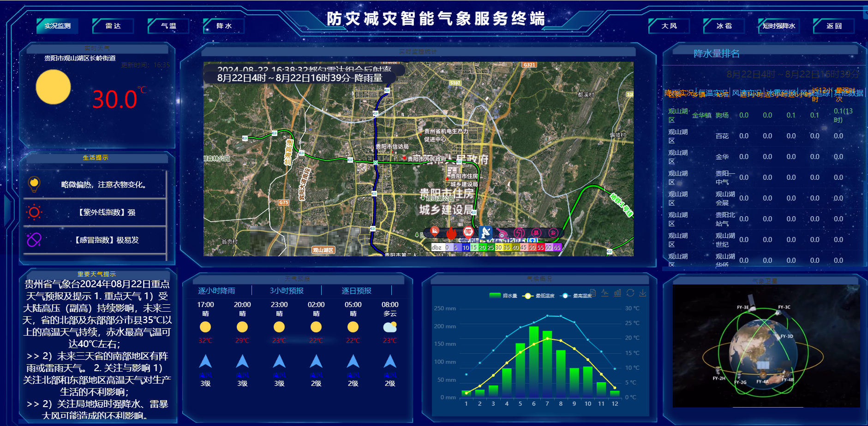This screenshot has width=868, height=426.
Task: Click the county 县 circle icon
Action: tap(536, 233)
